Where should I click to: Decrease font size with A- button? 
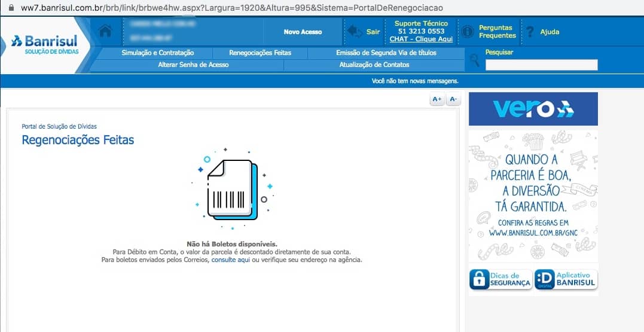(x=453, y=99)
